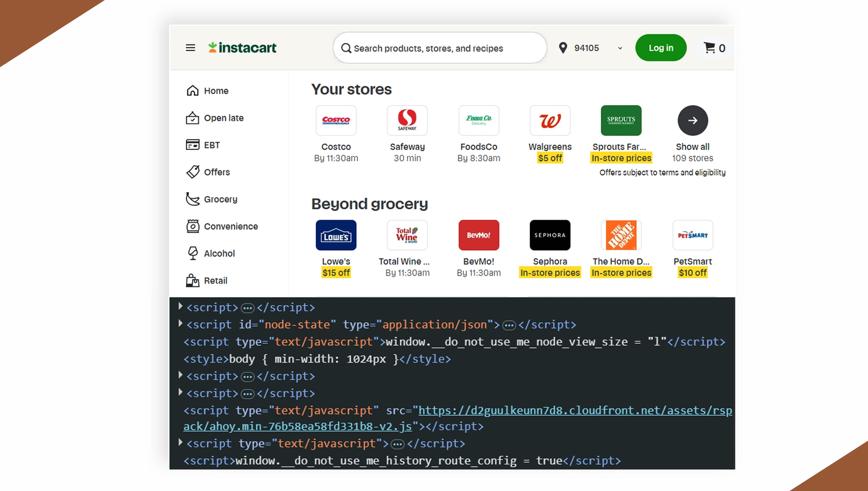Open the Safeway store logo
Viewport: 868px width, 491px height.
pos(407,120)
